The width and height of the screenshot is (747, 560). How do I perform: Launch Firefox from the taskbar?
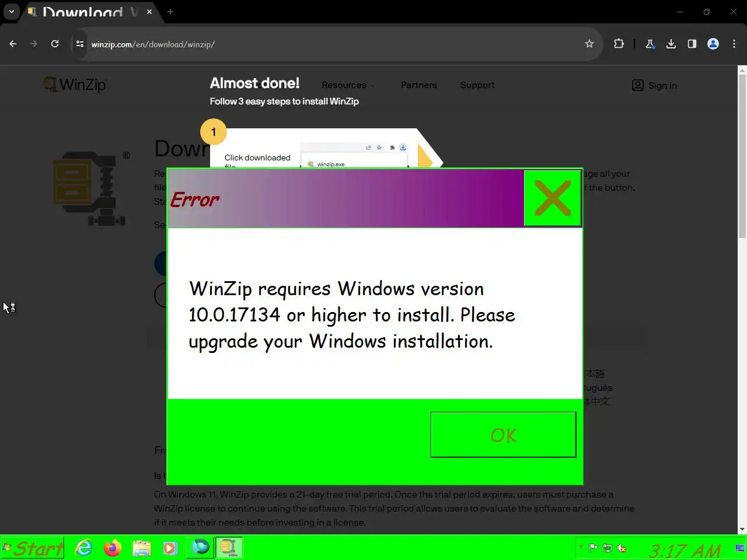[113, 548]
